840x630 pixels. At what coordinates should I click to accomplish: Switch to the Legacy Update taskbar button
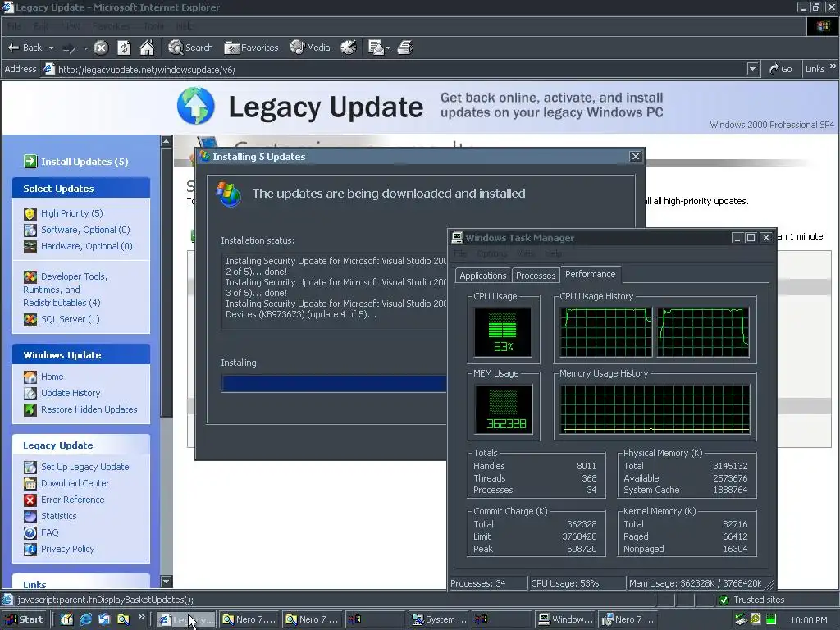[186, 620]
